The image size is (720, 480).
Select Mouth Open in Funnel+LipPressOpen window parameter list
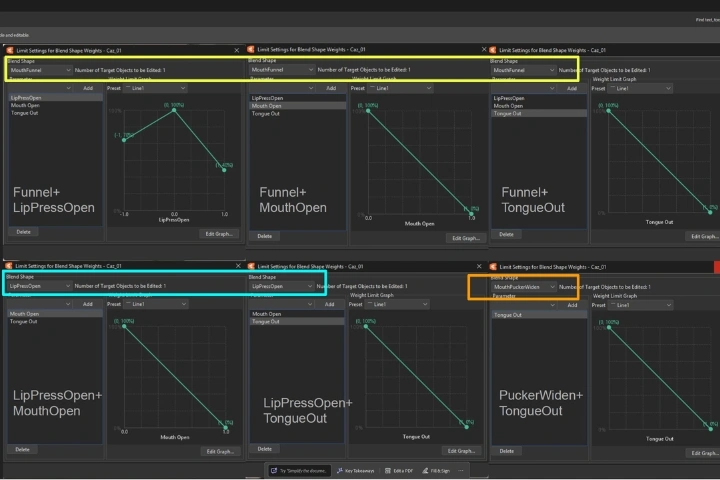point(56,105)
